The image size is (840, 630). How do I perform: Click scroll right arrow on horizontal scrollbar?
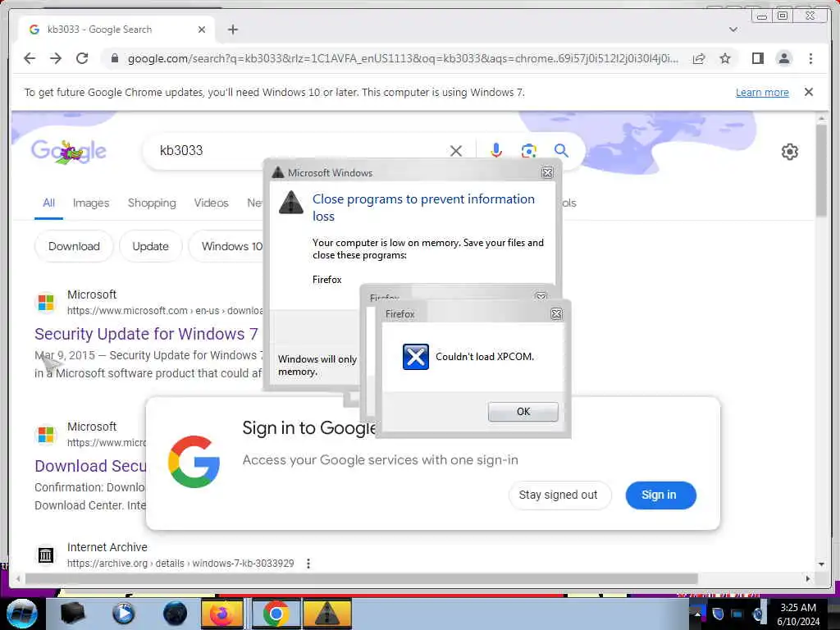coord(808,578)
